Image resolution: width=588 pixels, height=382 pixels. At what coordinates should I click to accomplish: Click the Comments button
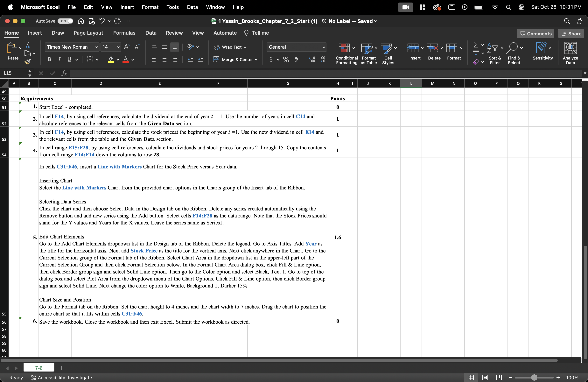click(x=536, y=34)
